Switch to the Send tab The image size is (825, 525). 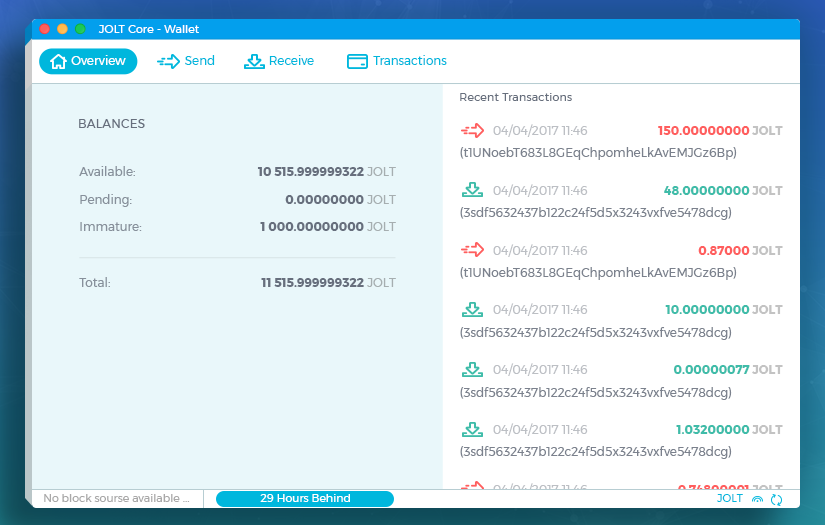(186, 61)
